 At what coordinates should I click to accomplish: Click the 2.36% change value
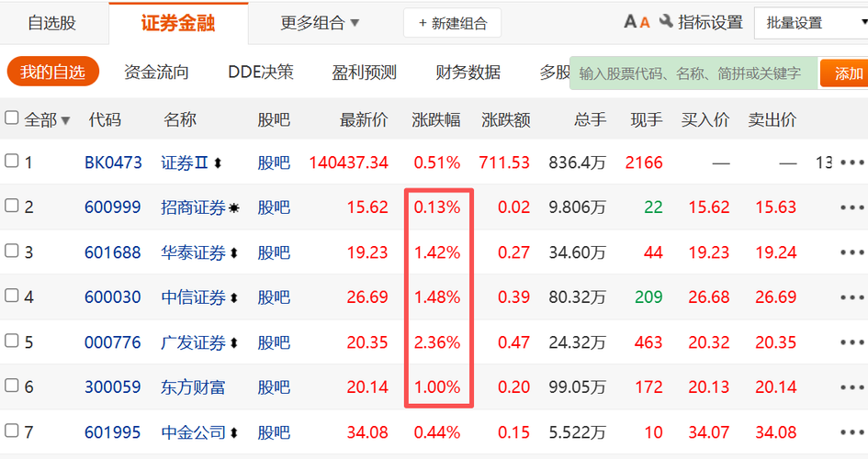437,342
